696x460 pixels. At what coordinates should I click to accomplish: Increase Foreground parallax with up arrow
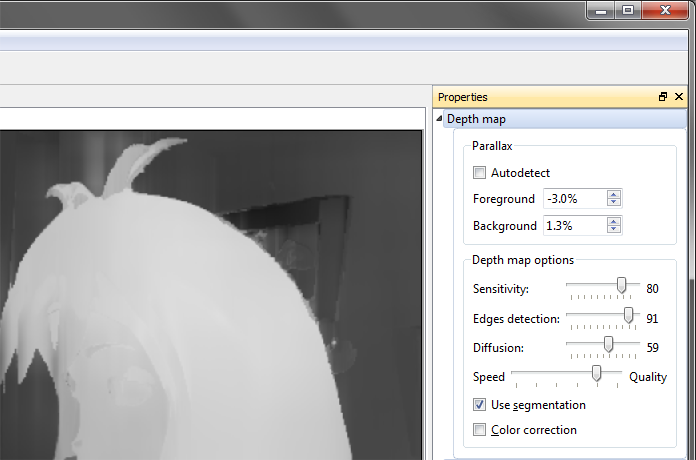(614, 194)
